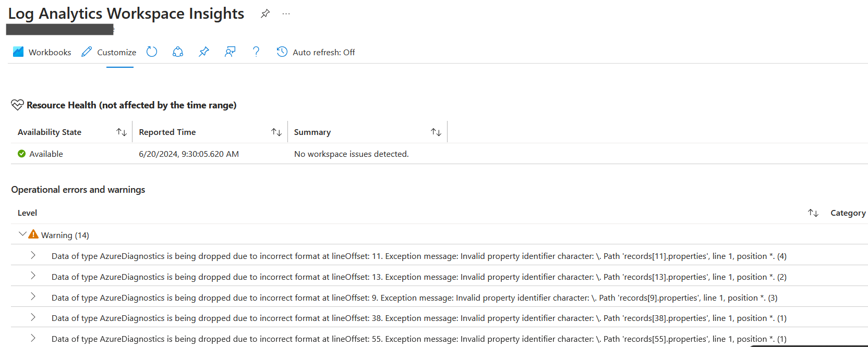Click the Category column header

[848, 213]
